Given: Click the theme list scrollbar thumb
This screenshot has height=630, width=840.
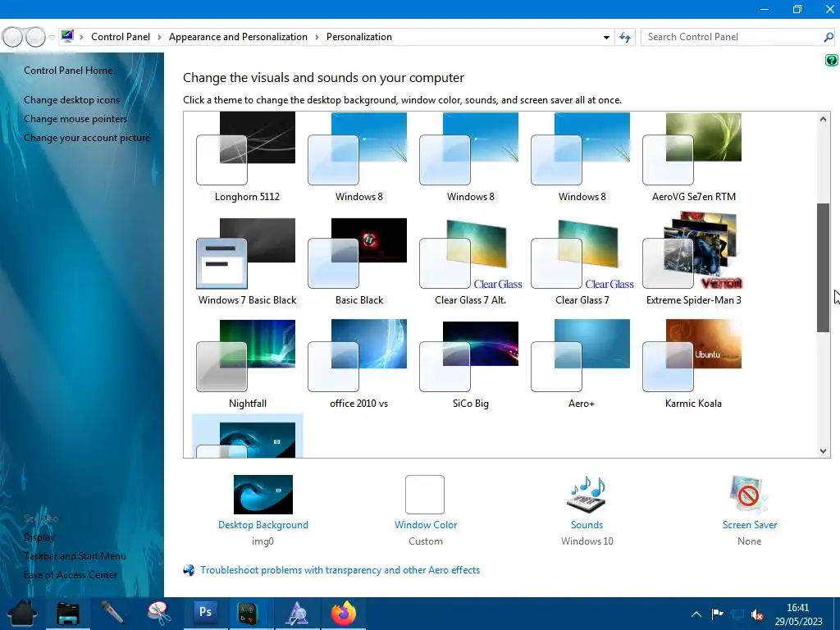Looking at the screenshot, I should pos(823,268).
